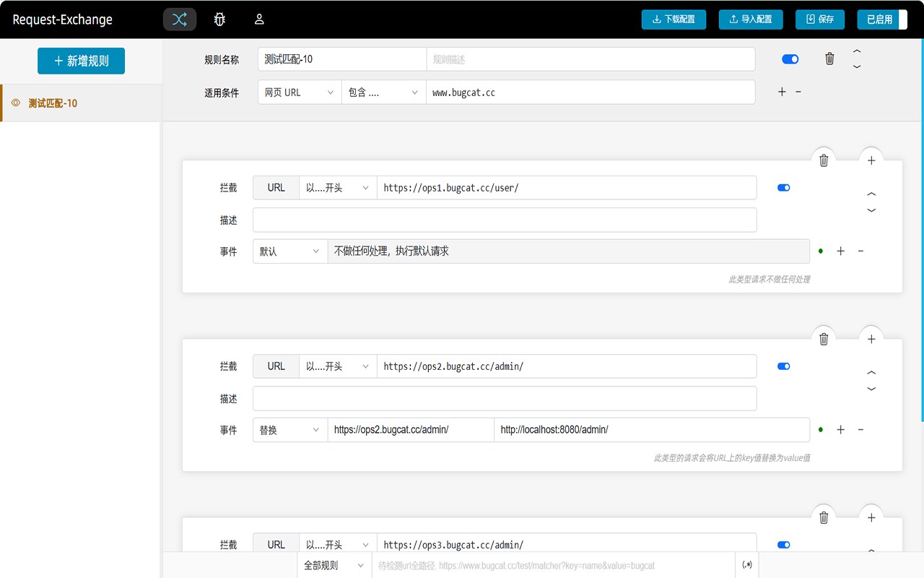The height and width of the screenshot is (578, 924).
Task: Click the 新增规则 add rule button
Action: tap(81, 61)
